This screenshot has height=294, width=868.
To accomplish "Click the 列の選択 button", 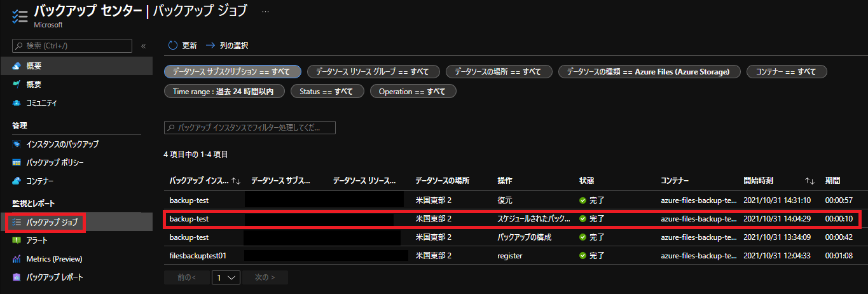I will 227,46.
